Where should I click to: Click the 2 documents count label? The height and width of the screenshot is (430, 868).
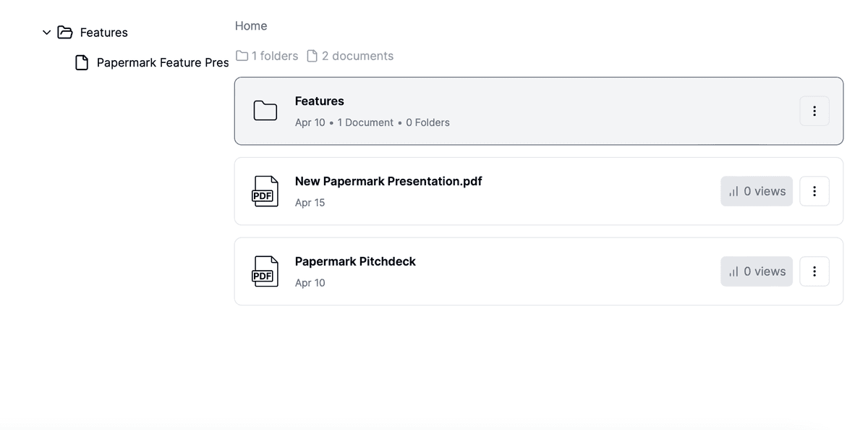pyautogui.click(x=357, y=55)
